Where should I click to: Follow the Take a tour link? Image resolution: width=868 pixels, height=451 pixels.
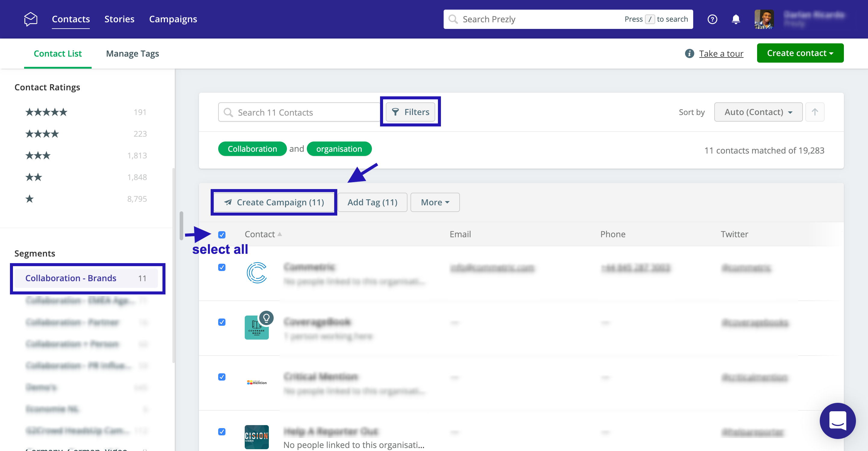click(x=721, y=54)
